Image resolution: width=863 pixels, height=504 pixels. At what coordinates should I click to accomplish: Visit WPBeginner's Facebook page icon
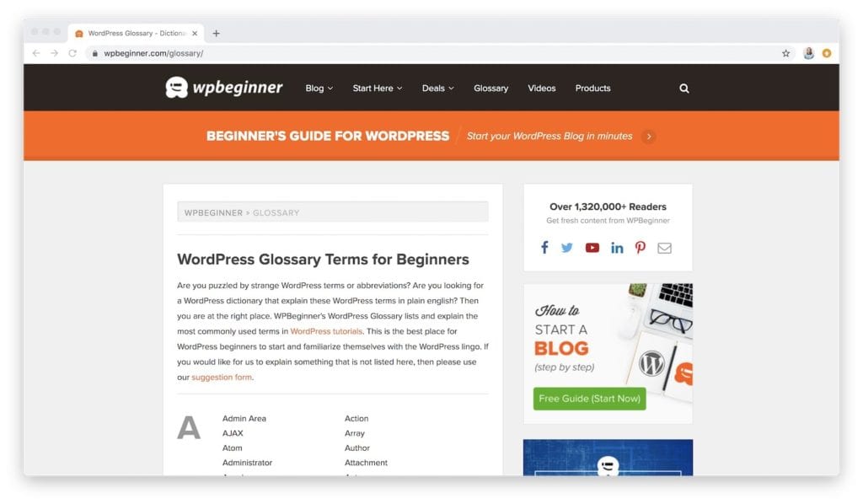coord(544,248)
